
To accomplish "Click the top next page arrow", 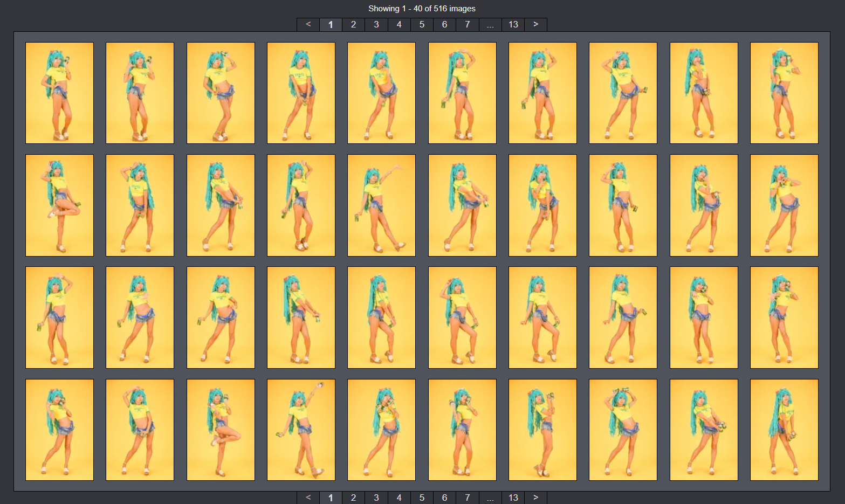I will (535, 24).
